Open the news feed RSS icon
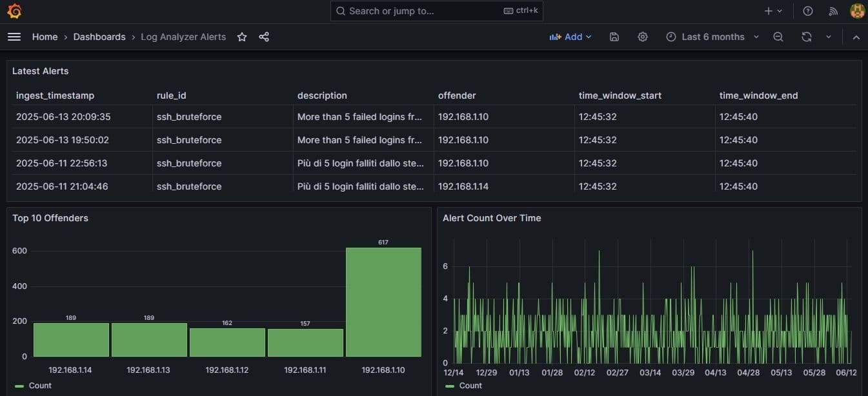868x396 pixels. coord(833,11)
